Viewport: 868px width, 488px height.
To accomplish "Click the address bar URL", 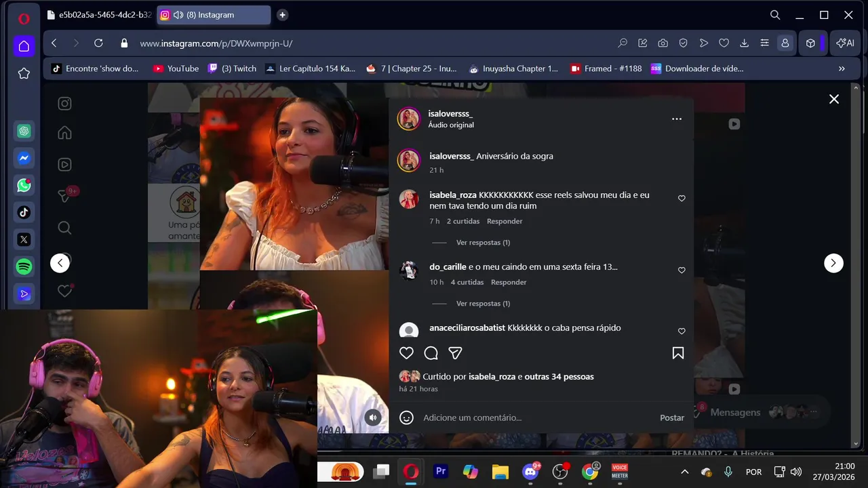I will pos(216,43).
